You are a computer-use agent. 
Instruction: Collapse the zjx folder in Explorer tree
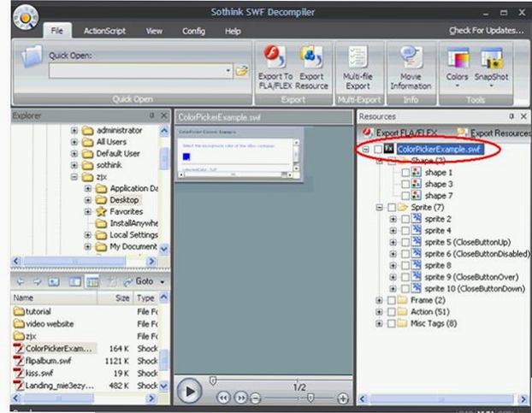[x=74, y=177]
